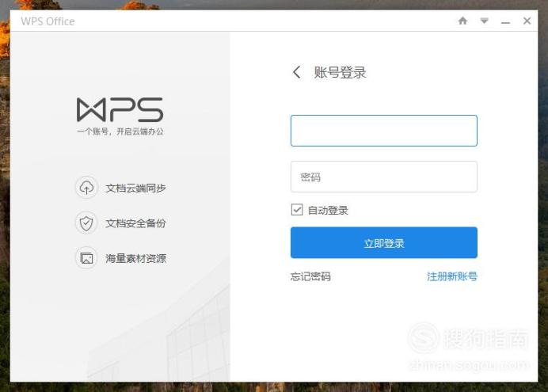This screenshot has height=392, width=548.
Task: Click the 立即登录 button
Action: (384, 243)
